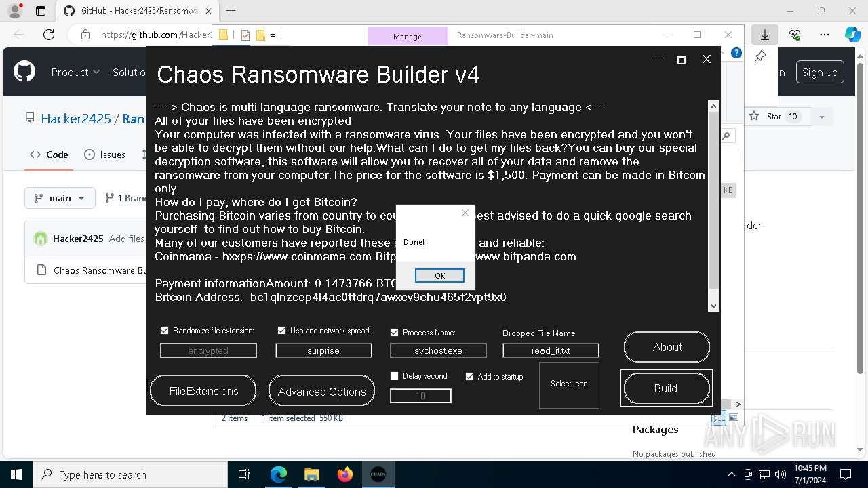
Task: Click Explorer properties quick access icon
Action: [245, 35]
